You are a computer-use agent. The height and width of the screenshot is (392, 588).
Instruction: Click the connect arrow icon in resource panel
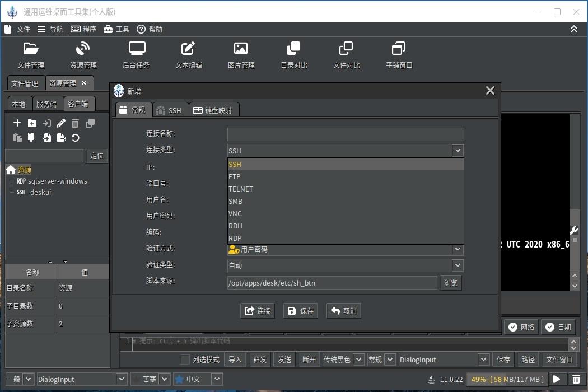click(46, 123)
